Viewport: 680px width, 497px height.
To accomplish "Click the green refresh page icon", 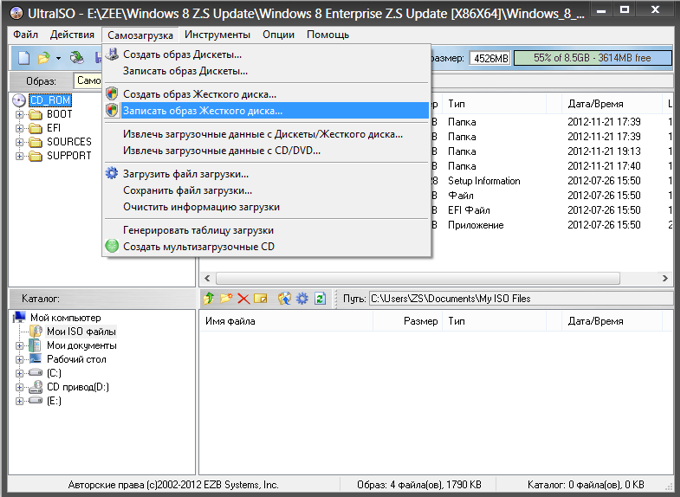I will 320,298.
